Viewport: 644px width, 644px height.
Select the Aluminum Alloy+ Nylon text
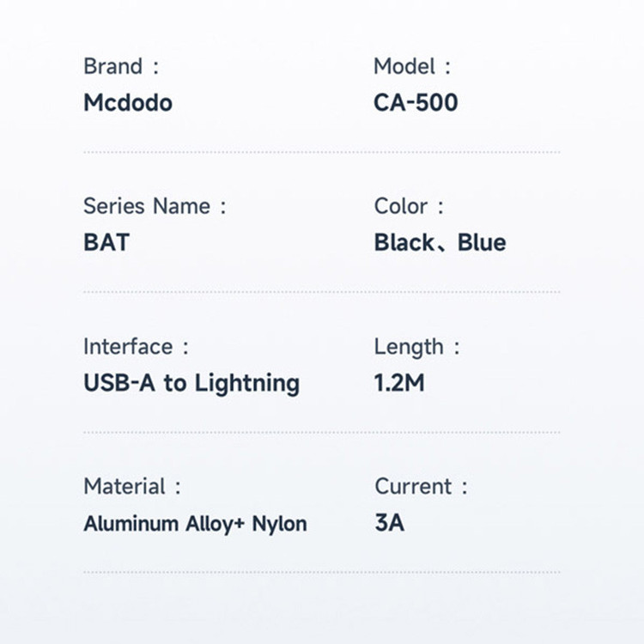pos(195,523)
